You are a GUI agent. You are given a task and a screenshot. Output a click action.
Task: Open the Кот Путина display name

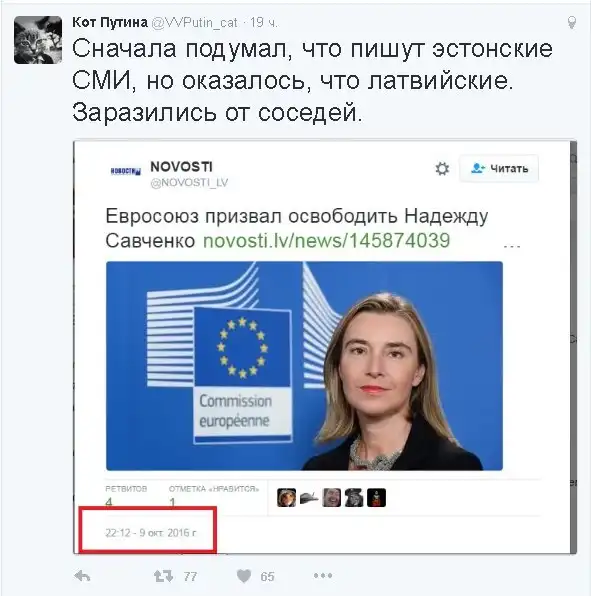point(110,22)
